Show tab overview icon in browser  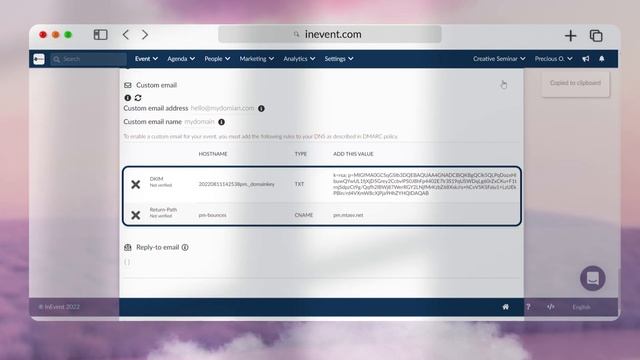click(x=596, y=36)
